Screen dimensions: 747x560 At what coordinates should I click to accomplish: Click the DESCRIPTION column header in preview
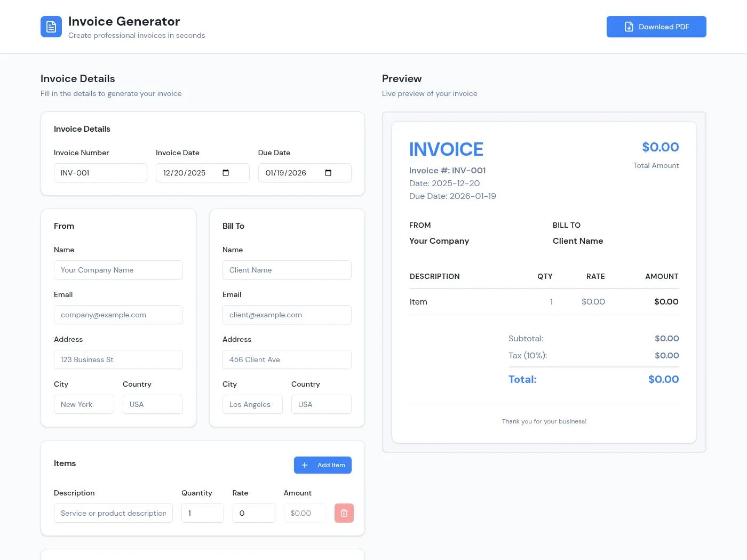pos(435,276)
